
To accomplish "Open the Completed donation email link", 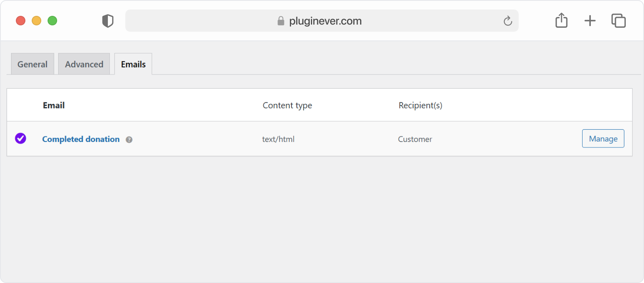I will (81, 139).
